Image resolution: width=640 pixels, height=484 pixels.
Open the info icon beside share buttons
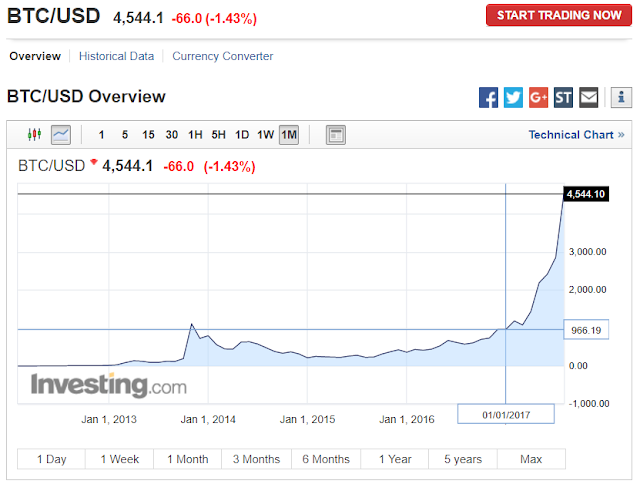click(x=621, y=98)
